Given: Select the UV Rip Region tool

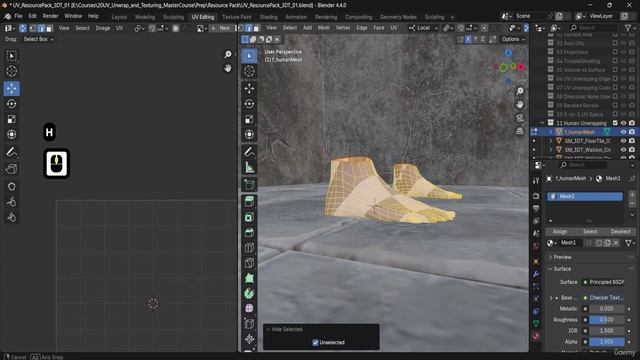Looking at the screenshot, I should point(11,169).
